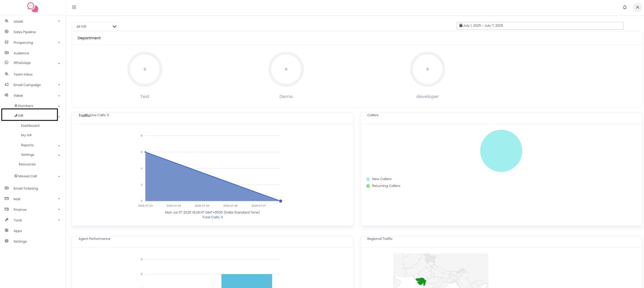Click the Total Calls: 0 text
This screenshot has width=644, height=288.
coord(213,217)
